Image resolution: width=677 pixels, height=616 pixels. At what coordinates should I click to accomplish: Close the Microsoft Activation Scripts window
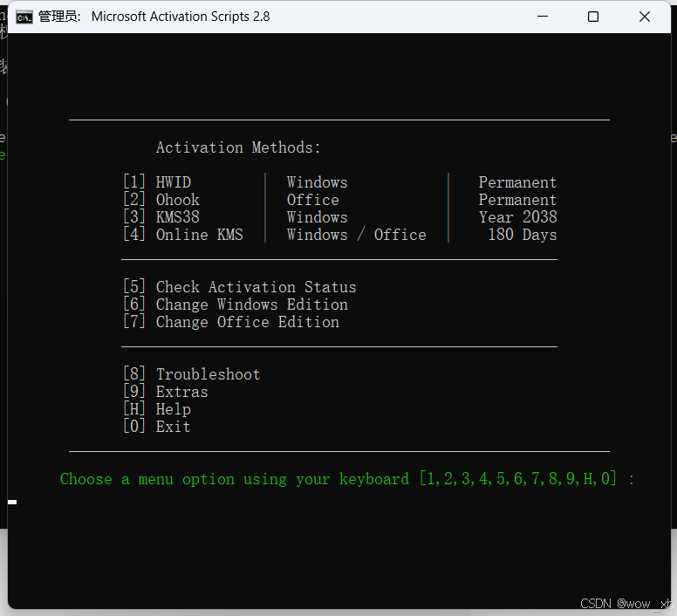645,17
